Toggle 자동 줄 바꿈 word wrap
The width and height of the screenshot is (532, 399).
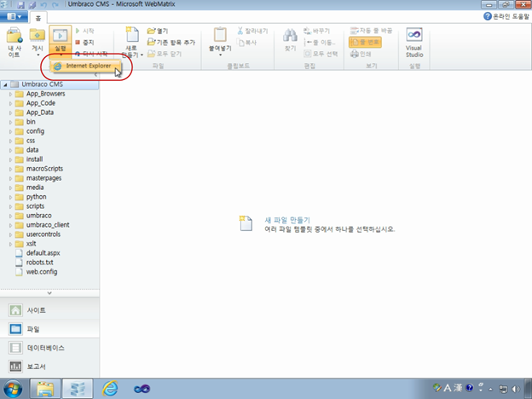[371, 31]
